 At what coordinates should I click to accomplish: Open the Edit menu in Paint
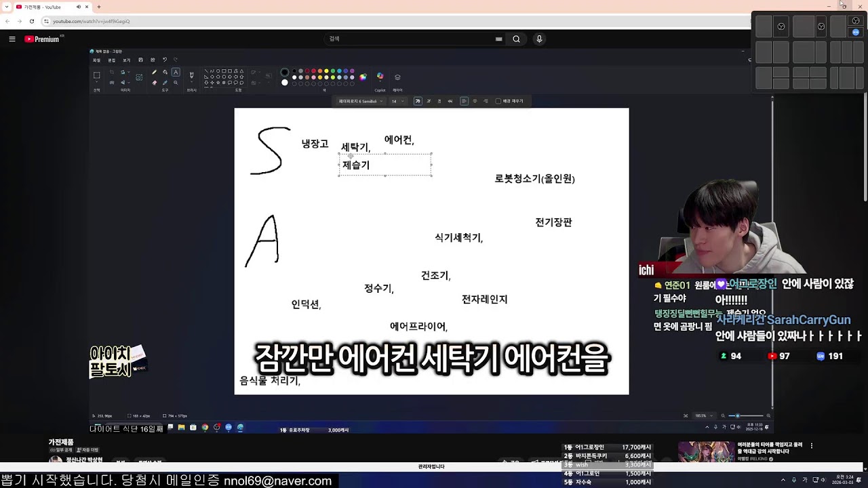point(112,60)
